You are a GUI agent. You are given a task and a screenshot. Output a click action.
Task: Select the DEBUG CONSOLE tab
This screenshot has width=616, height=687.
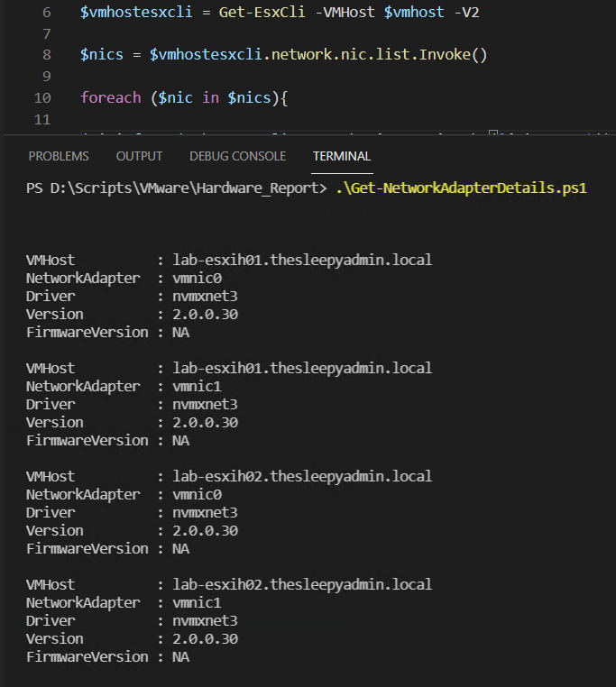tap(237, 156)
